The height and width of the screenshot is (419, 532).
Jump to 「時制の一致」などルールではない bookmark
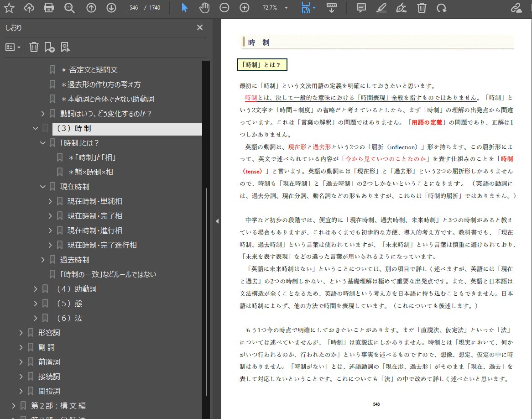coord(108,274)
